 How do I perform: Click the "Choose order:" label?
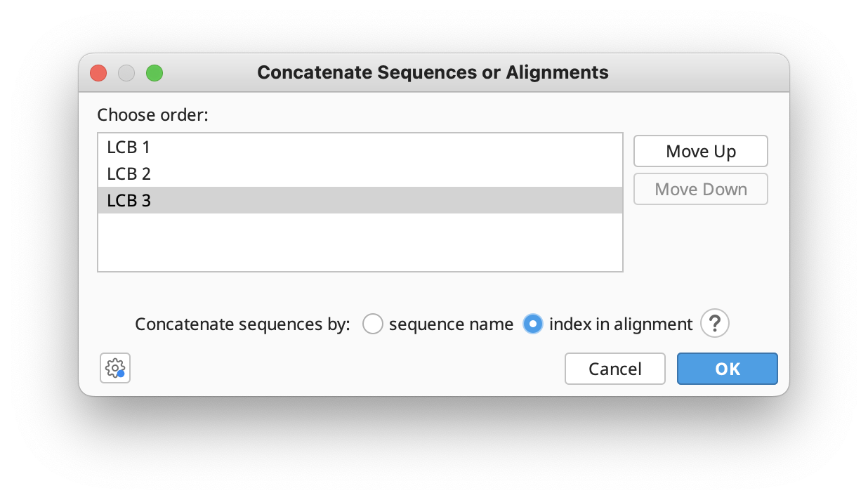click(152, 114)
